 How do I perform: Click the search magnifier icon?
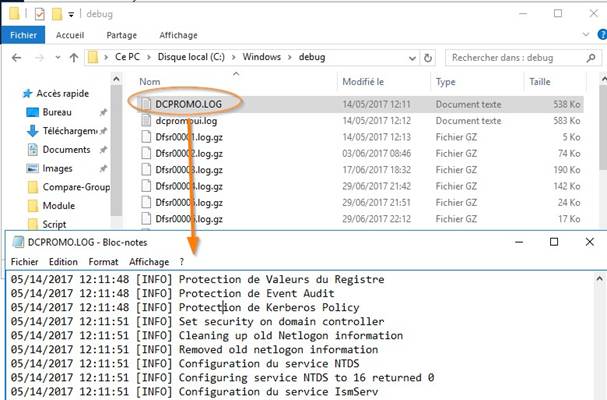coord(591,58)
